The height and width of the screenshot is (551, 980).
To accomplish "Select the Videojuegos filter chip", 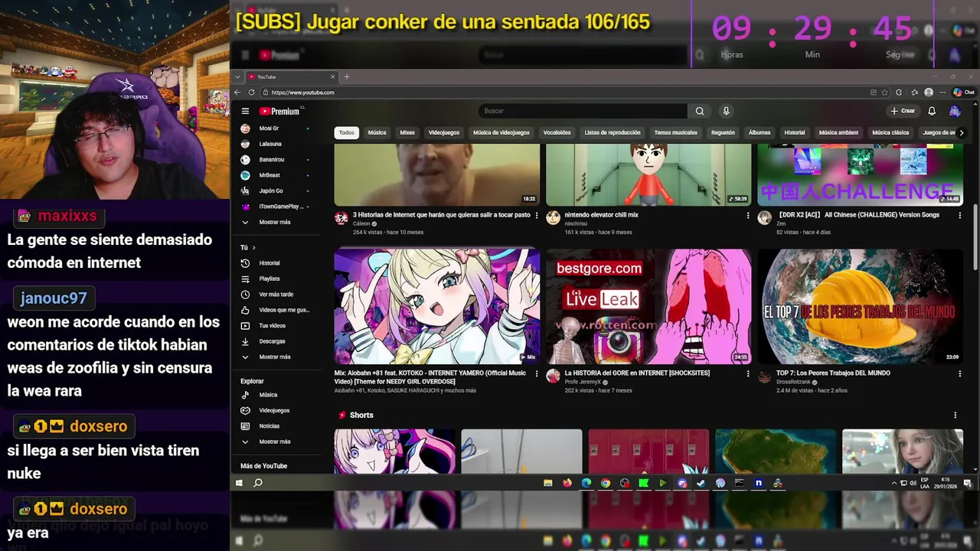I will pos(444,132).
